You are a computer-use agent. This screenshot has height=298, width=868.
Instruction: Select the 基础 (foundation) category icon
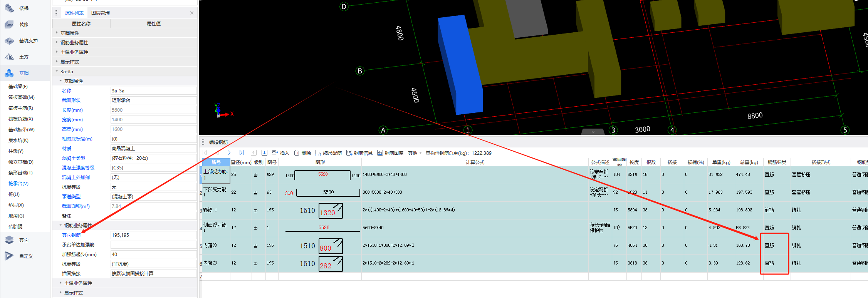[x=10, y=73]
